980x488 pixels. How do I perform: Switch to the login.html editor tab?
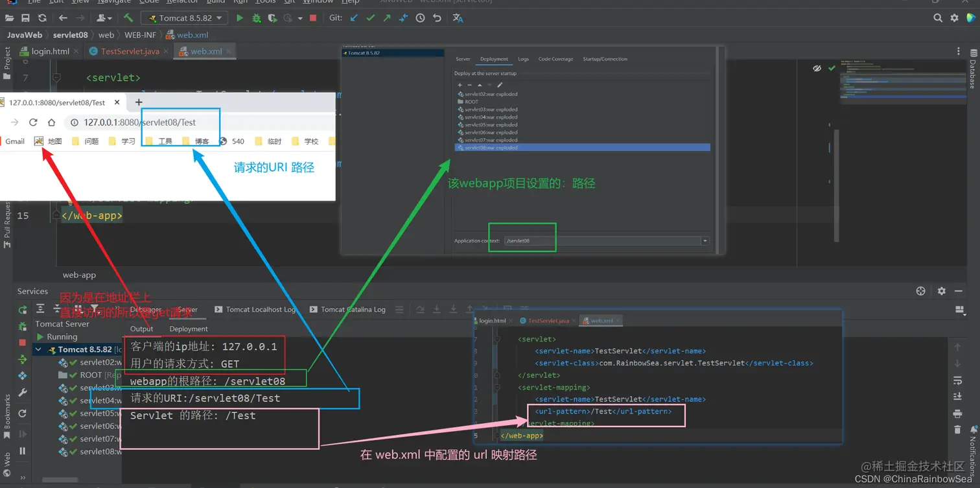[x=49, y=51]
